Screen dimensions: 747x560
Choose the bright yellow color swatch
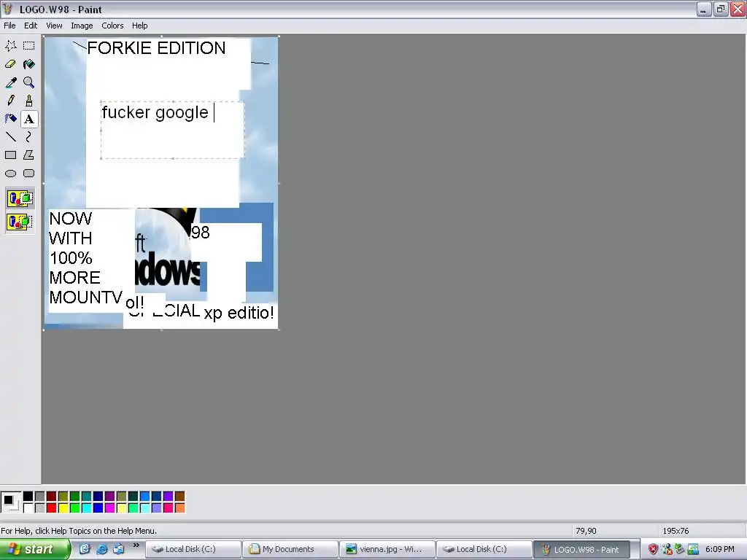[x=63, y=508]
